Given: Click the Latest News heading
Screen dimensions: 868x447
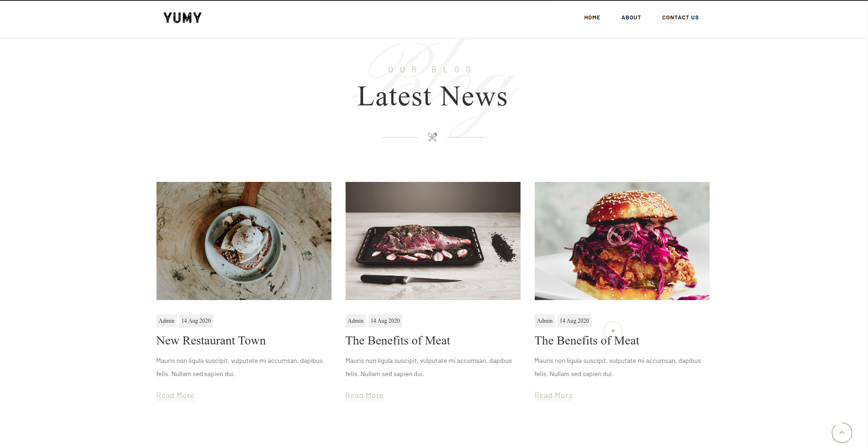Looking at the screenshot, I should 433,96.
